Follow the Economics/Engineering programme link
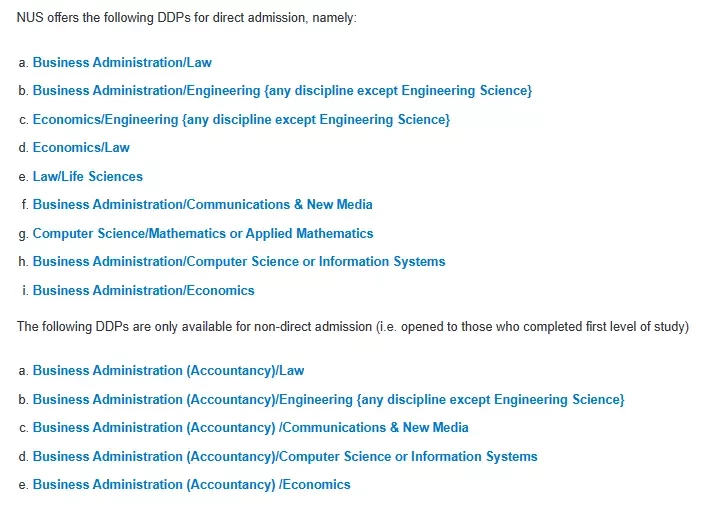 (x=241, y=120)
